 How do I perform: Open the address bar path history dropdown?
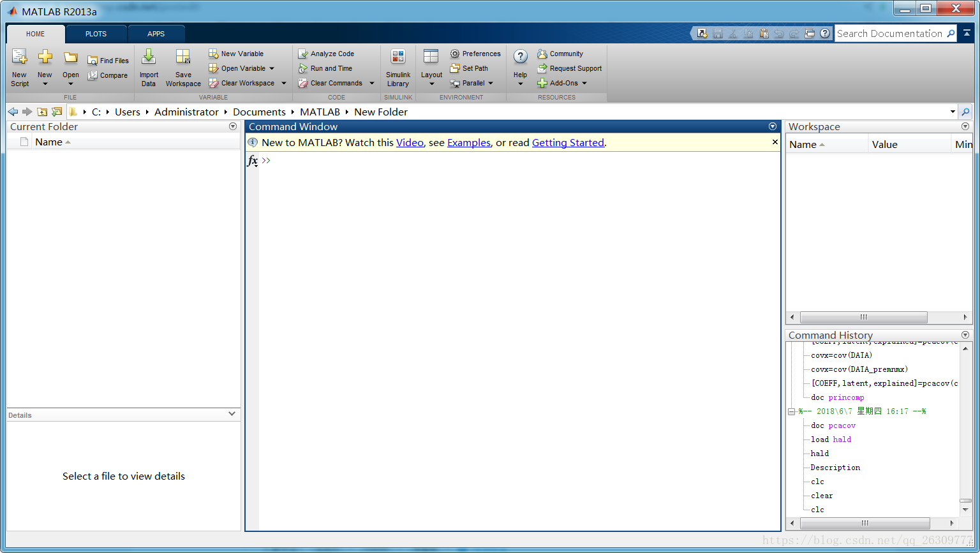953,112
